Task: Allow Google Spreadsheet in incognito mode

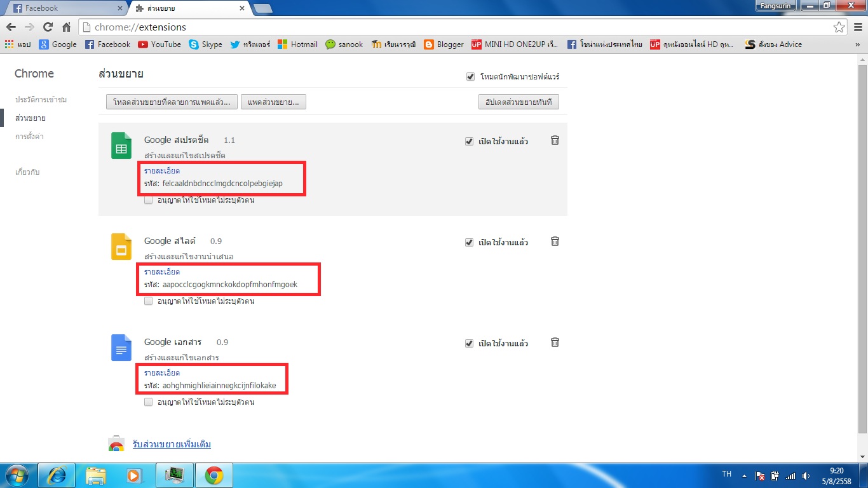Action: (149, 200)
